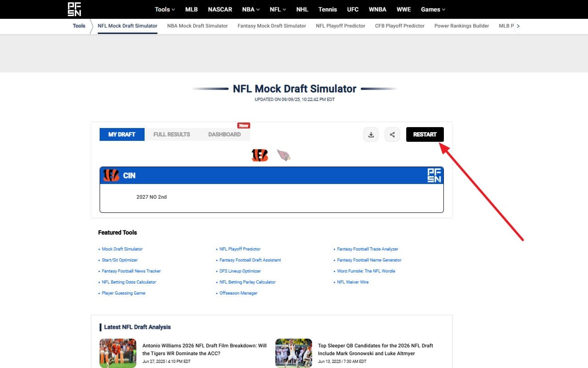Open the WNBA section
588x368 pixels.
point(377,9)
